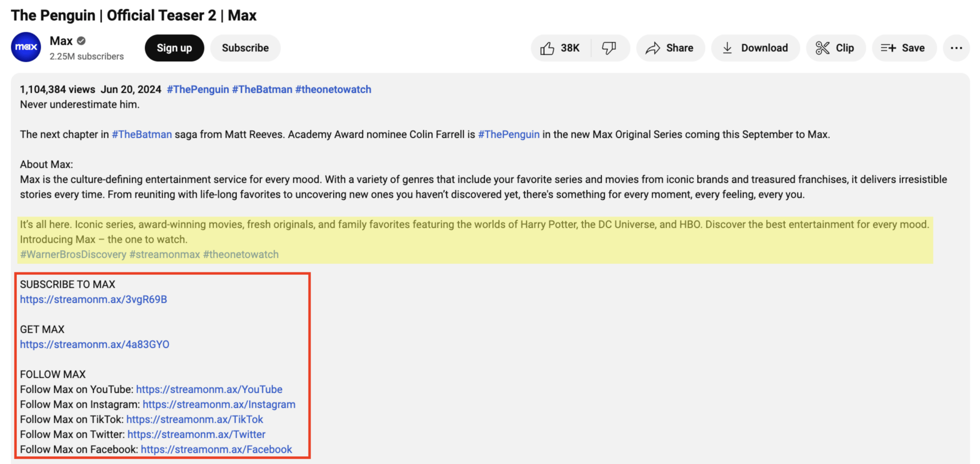Open the Share options via the share icon
Screen dimensions: 980x464
tap(653, 48)
